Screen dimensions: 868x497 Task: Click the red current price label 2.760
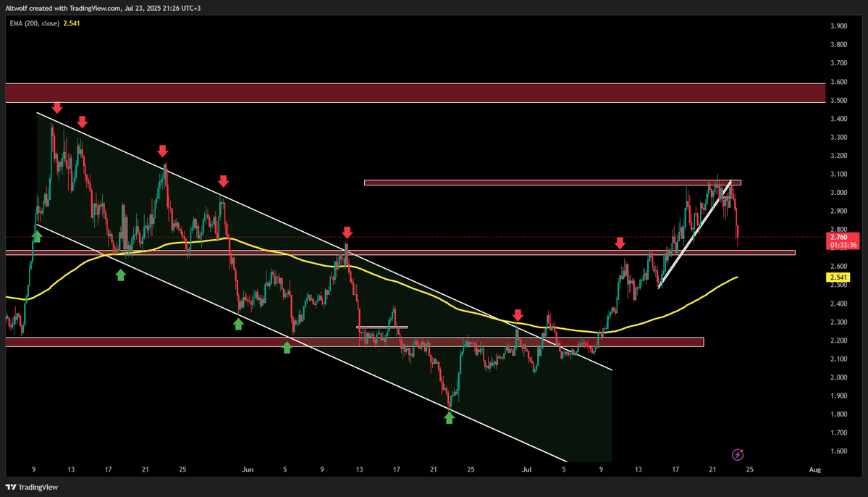coord(838,237)
